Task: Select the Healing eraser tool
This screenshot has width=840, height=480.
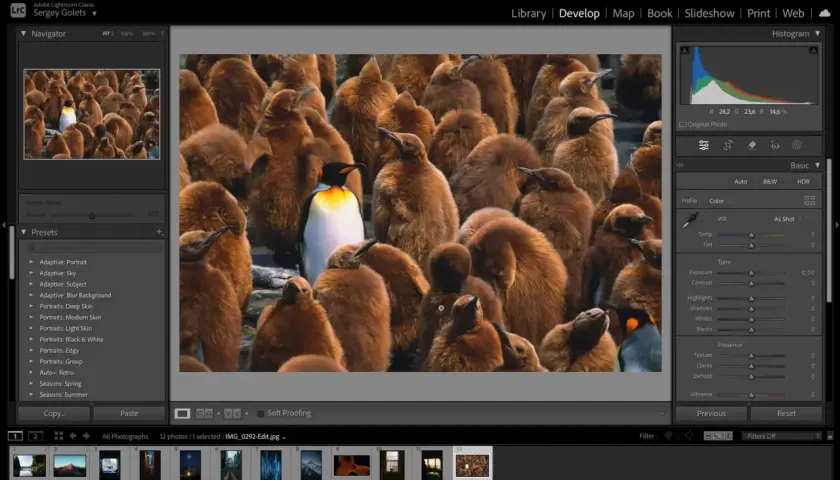Action: click(752, 145)
